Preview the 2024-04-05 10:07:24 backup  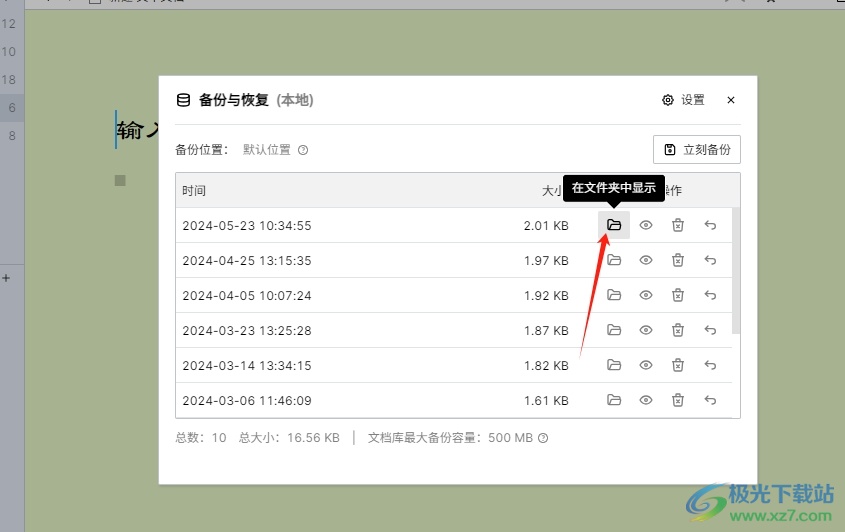point(646,295)
